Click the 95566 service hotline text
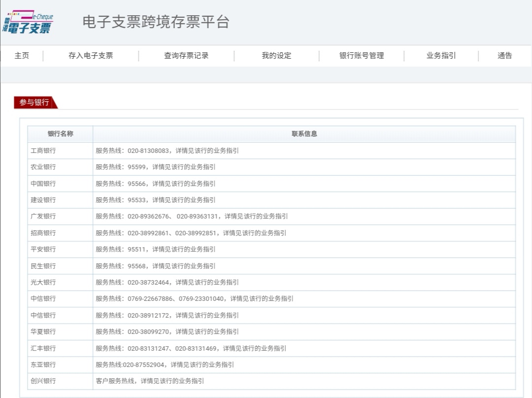This screenshot has height=398, width=532. point(155,184)
